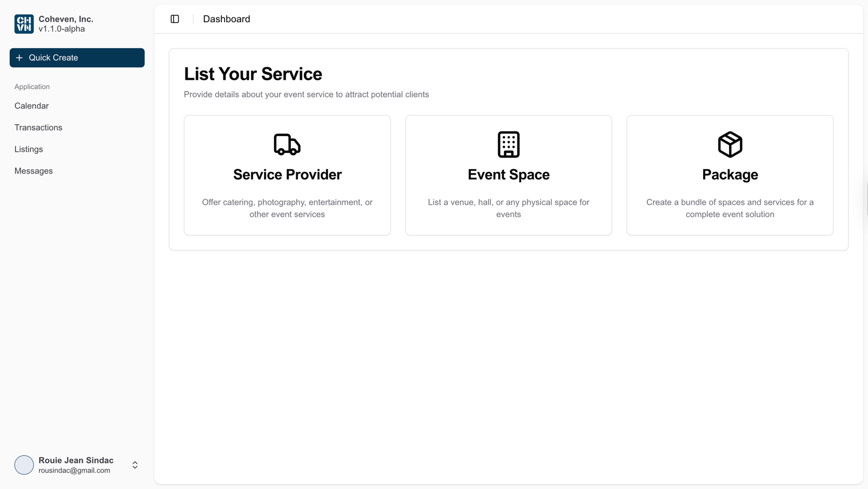Pick the Package option title
The image size is (868, 489).
coord(730,175)
